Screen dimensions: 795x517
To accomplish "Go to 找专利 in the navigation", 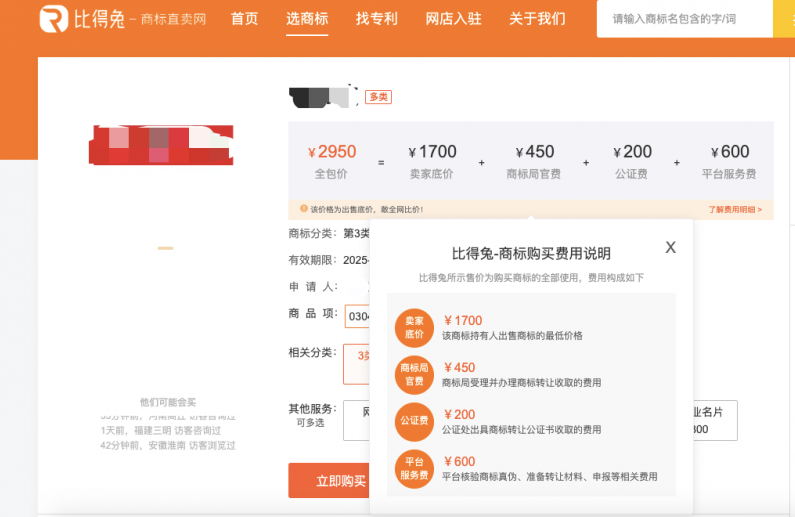I will click(376, 19).
